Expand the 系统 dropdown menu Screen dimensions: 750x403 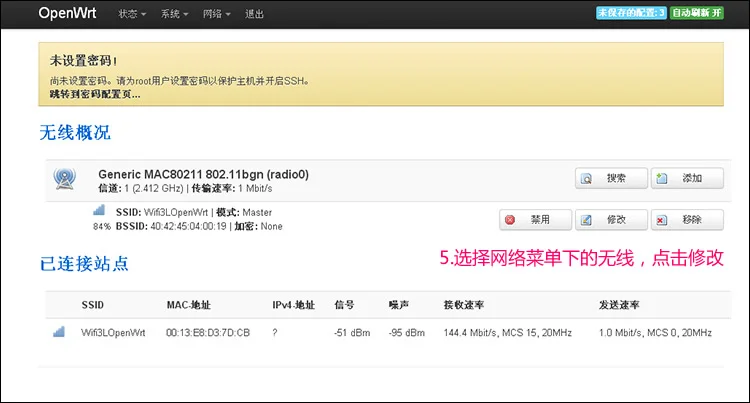pyautogui.click(x=174, y=14)
